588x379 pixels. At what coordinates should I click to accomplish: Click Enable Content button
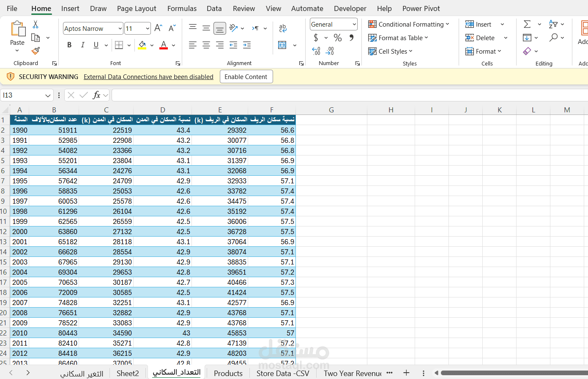click(x=246, y=76)
